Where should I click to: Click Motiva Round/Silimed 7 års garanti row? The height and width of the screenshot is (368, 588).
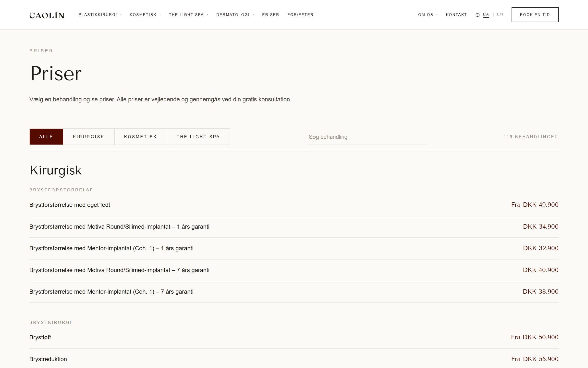point(294,270)
